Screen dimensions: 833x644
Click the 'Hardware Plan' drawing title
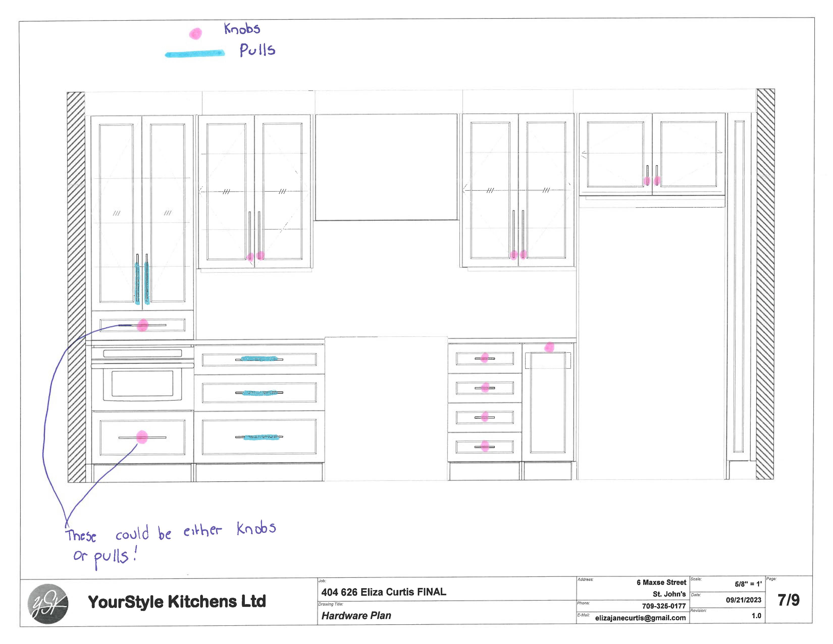pos(356,615)
